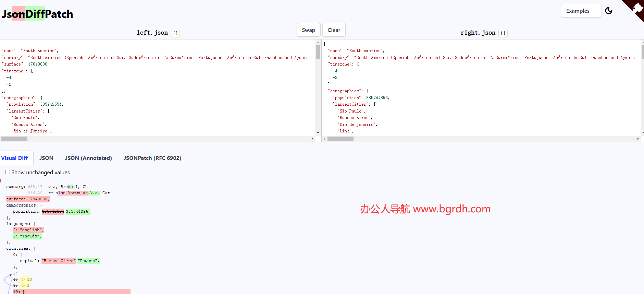
Task: Click left editor's scroll-up arrow
Action: 318,43
